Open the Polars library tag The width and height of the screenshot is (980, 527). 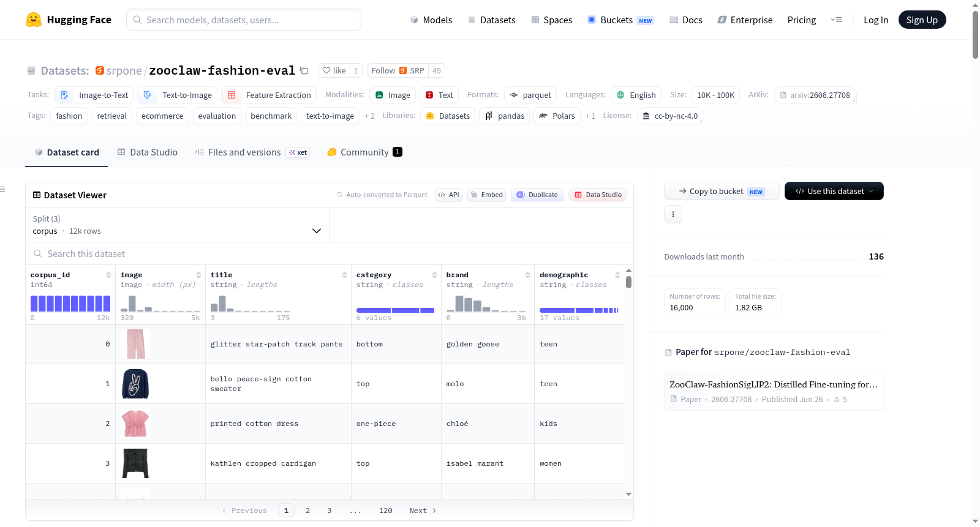click(x=557, y=116)
